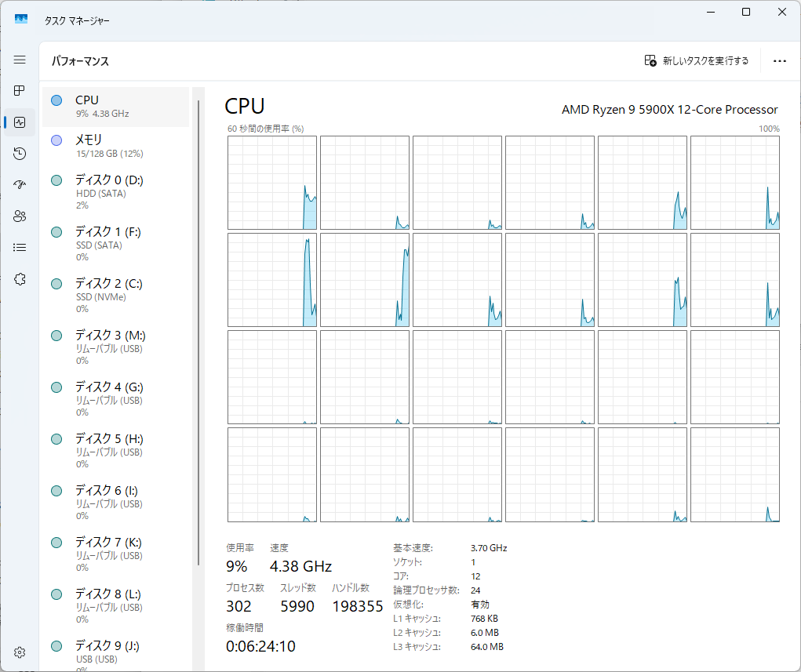Click the パフォーマンス page title

coord(80,61)
